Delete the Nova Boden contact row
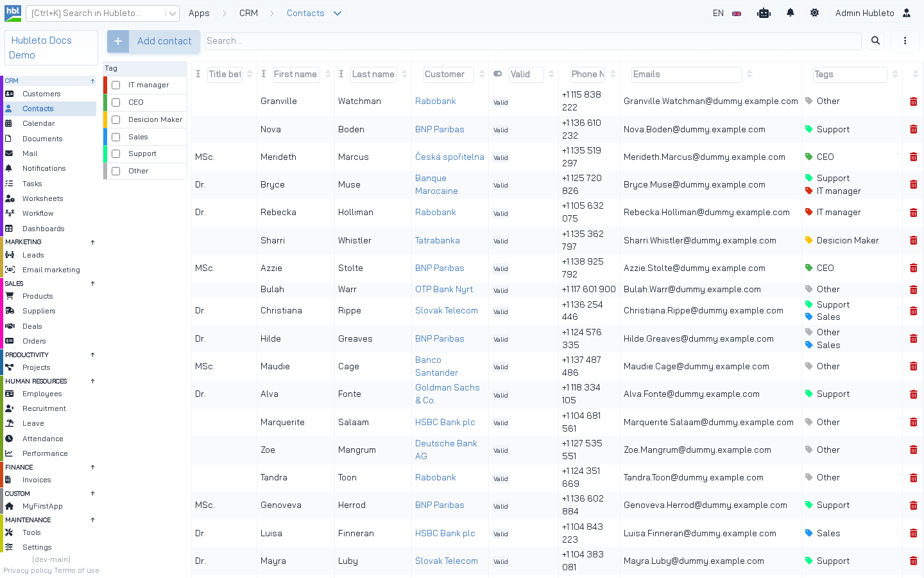 [914, 129]
